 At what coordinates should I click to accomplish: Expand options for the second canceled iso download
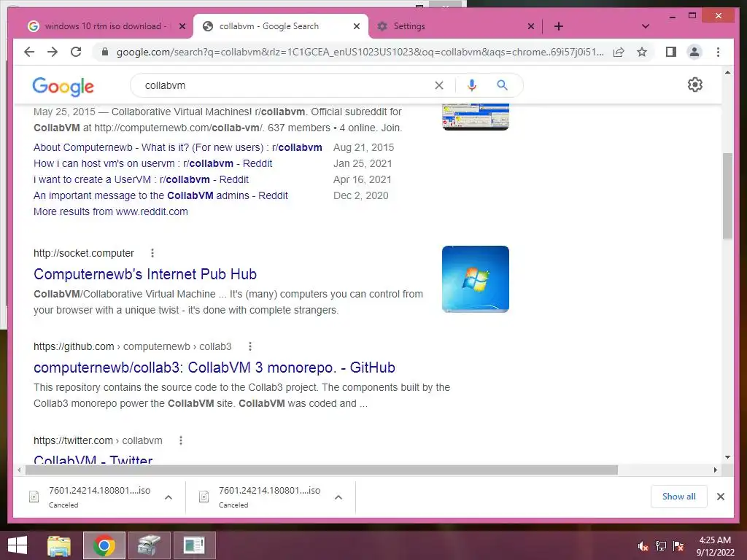coord(338,497)
